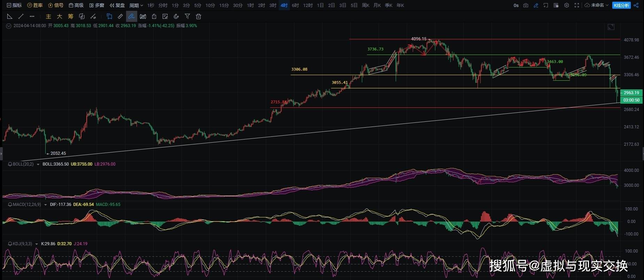Image resolution: width=644 pixels, height=280 pixels.
Task: Expand the 未命名 layout dropdown
Action: (597, 5)
